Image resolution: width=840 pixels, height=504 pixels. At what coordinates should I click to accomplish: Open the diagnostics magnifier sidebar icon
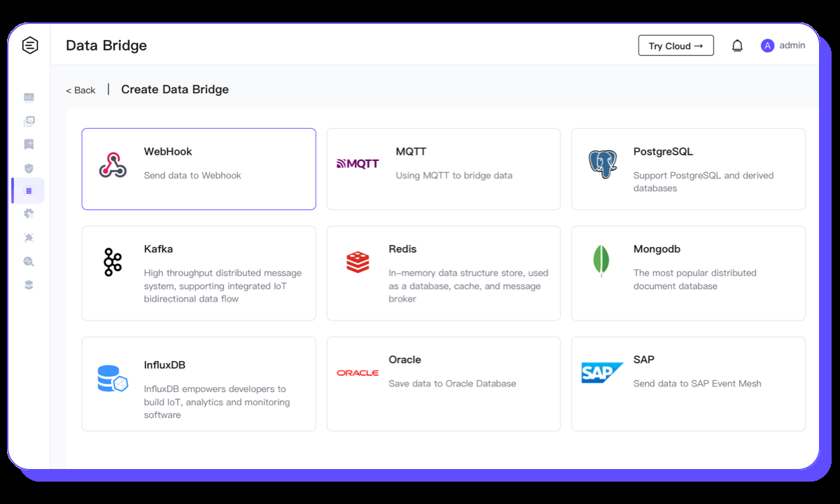click(x=29, y=261)
